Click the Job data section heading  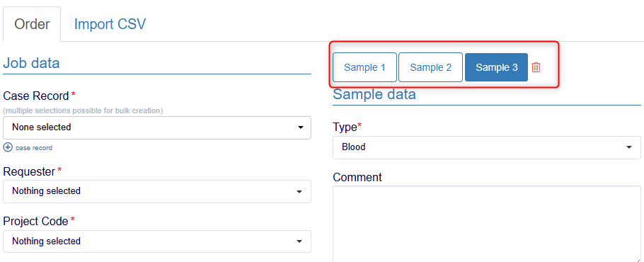(31, 63)
